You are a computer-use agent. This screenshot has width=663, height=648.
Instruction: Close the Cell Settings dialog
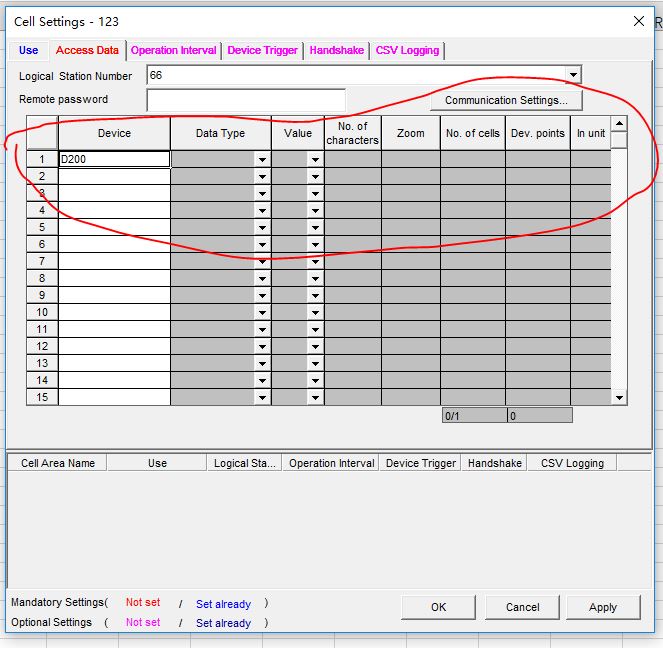[639, 21]
